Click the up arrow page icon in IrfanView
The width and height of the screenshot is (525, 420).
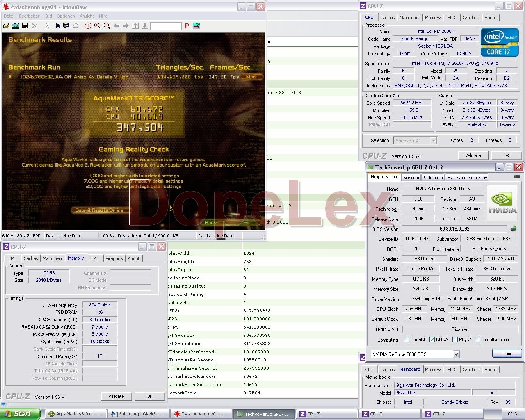click(x=135, y=26)
